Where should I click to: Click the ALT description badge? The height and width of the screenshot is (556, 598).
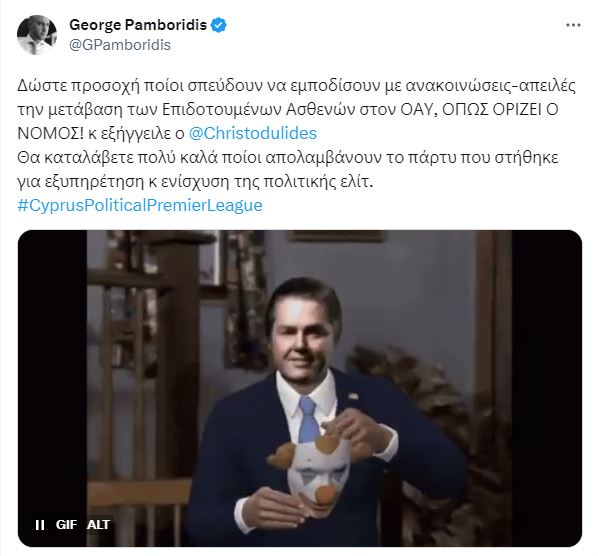tap(98, 525)
